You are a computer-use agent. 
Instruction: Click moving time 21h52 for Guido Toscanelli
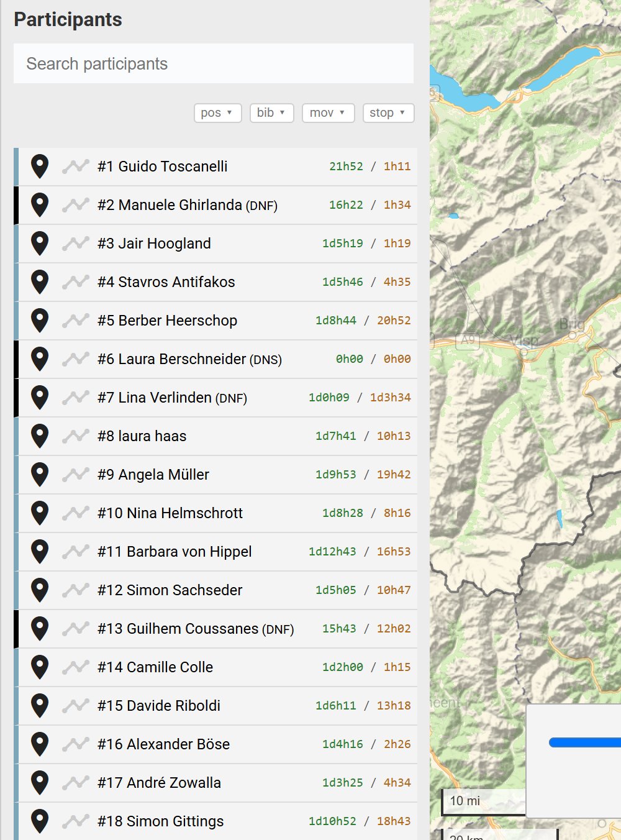click(x=346, y=167)
